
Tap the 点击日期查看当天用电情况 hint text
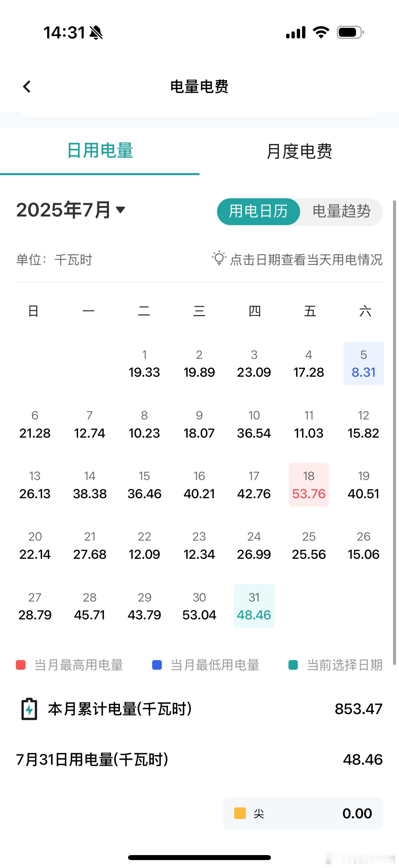point(306,260)
